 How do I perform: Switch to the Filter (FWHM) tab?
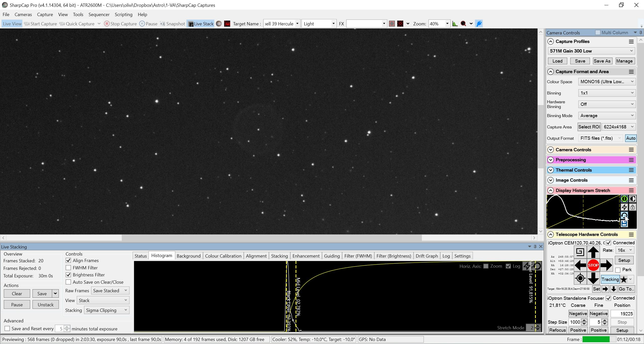tap(358, 256)
